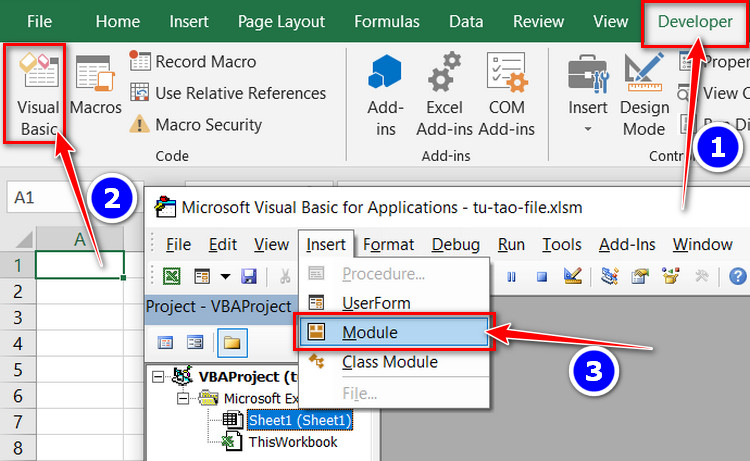This screenshot has height=461, width=750.
Task: Open the VBA editor Tools menu
Action: click(562, 244)
